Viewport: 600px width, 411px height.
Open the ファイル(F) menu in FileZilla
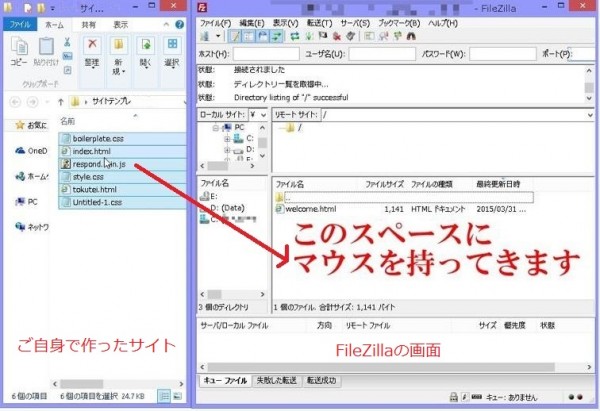pyautogui.click(x=215, y=23)
